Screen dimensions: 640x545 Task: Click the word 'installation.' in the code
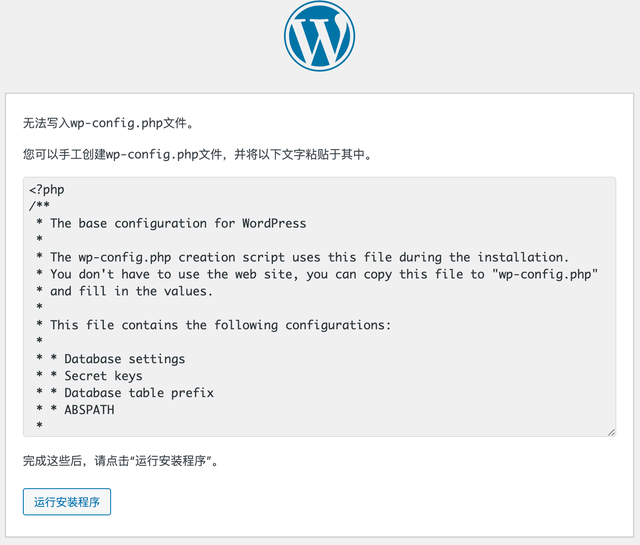point(523,257)
